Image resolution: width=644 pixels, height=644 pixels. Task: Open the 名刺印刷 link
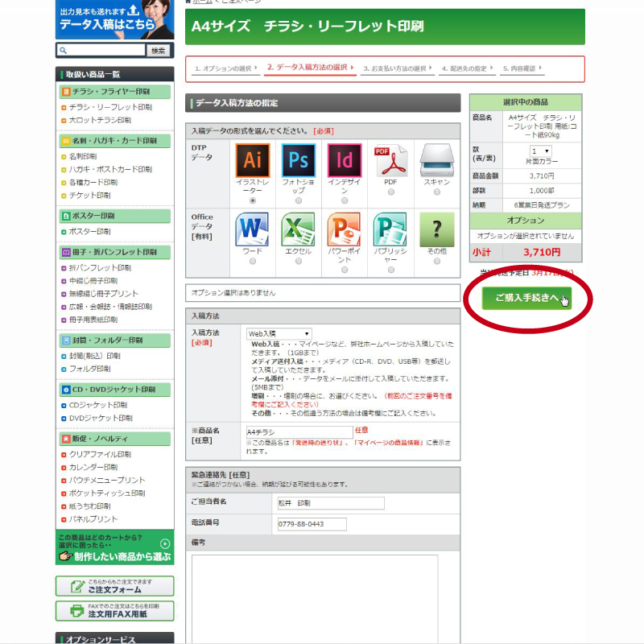point(83,156)
